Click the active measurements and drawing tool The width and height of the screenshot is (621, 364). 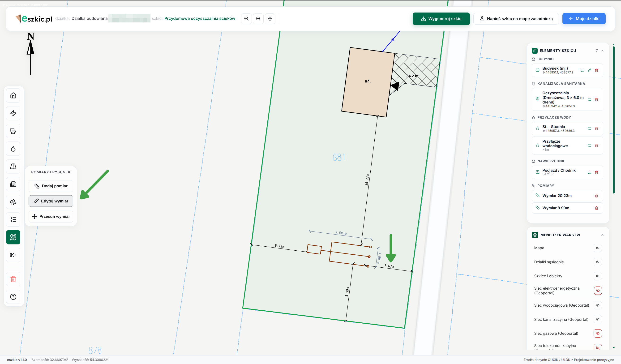13,237
